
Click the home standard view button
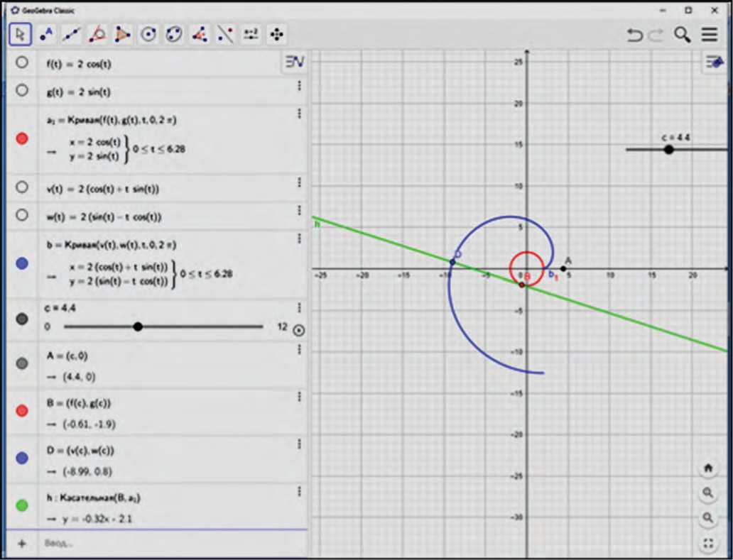click(x=708, y=468)
